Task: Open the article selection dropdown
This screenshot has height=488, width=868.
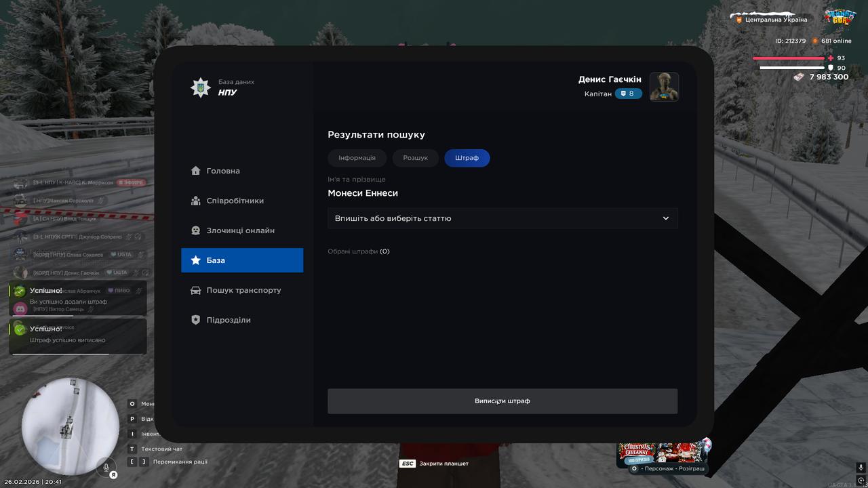Action: coord(502,218)
